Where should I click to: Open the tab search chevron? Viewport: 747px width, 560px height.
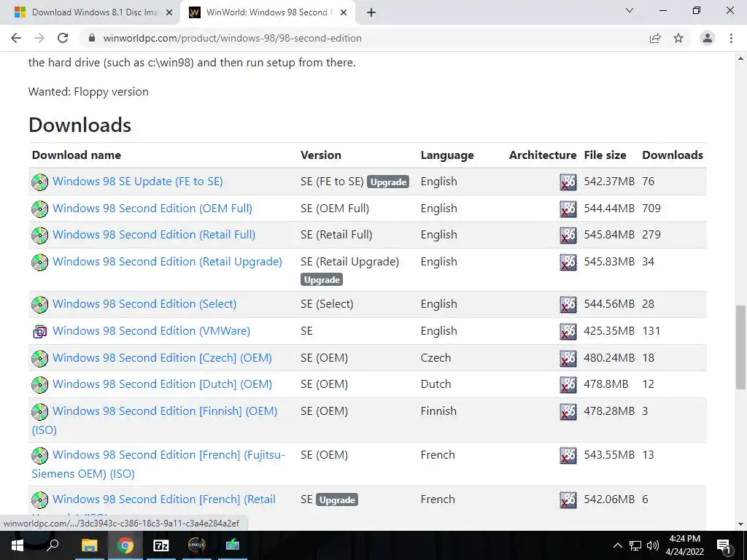tap(630, 10)
